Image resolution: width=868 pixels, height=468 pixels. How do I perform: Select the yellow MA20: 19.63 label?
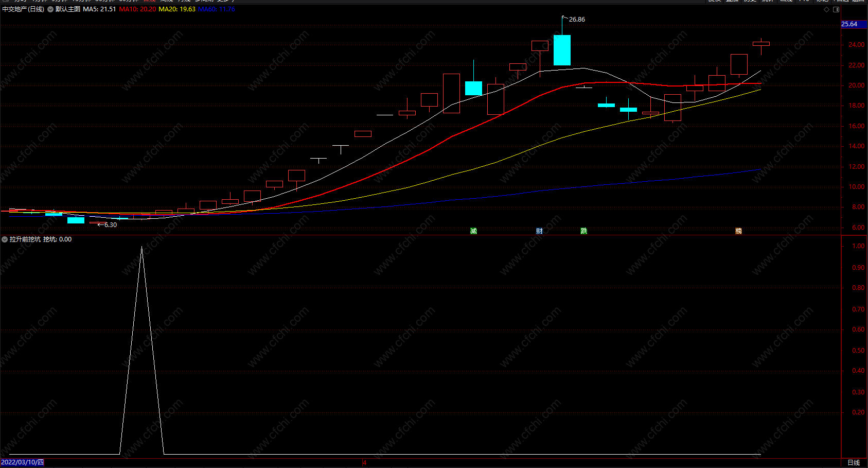click(x=177, y=9)
